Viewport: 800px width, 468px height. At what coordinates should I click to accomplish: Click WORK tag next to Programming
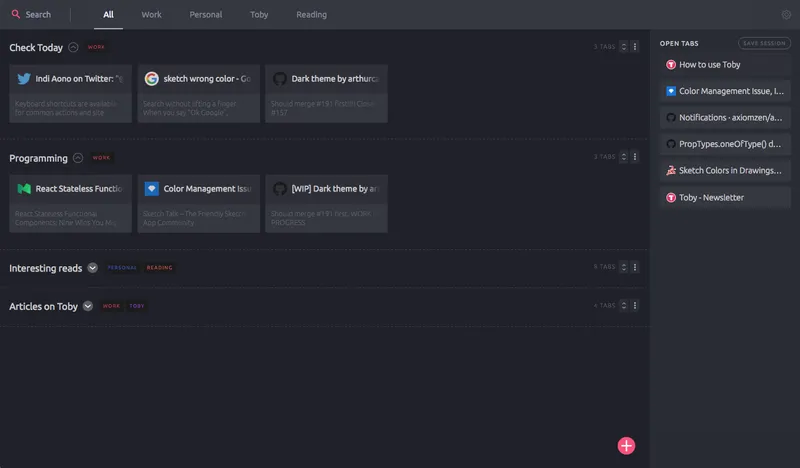pos(101,158)
